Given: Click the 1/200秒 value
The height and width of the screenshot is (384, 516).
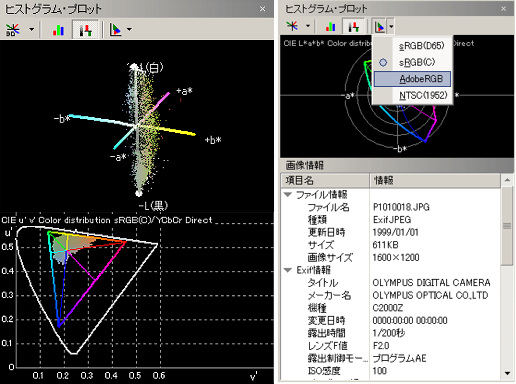Looking at the screenshot, I should 388,333.
